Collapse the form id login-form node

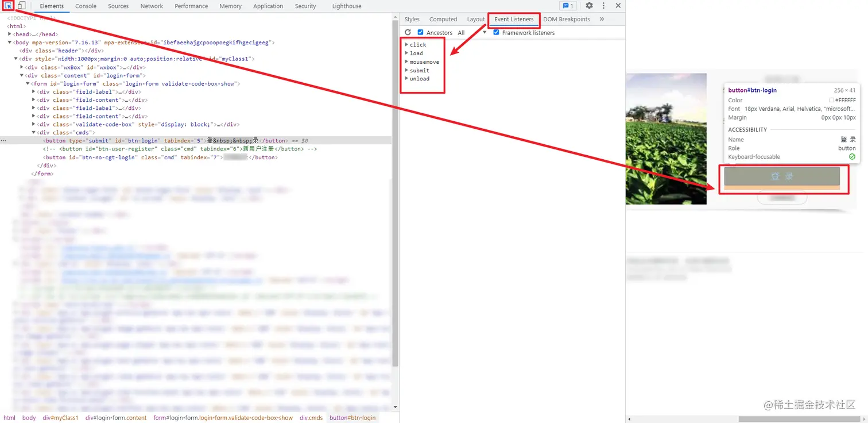28,83
